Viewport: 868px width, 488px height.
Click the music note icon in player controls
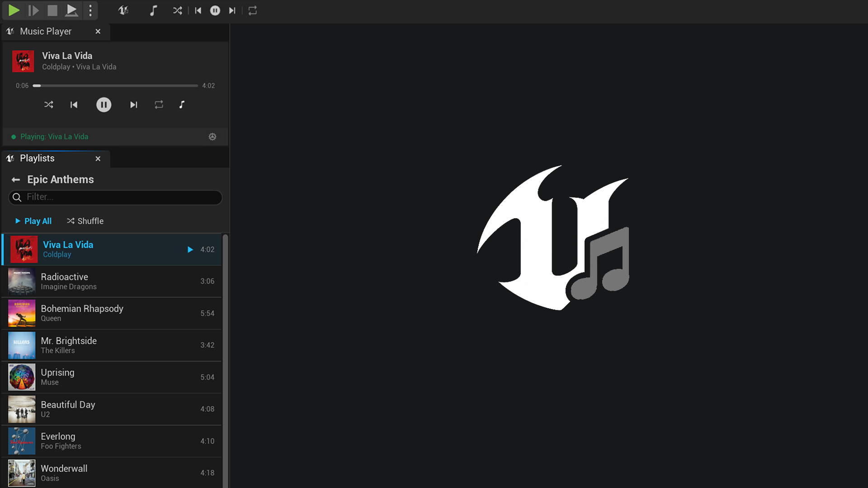click(182, 105)
